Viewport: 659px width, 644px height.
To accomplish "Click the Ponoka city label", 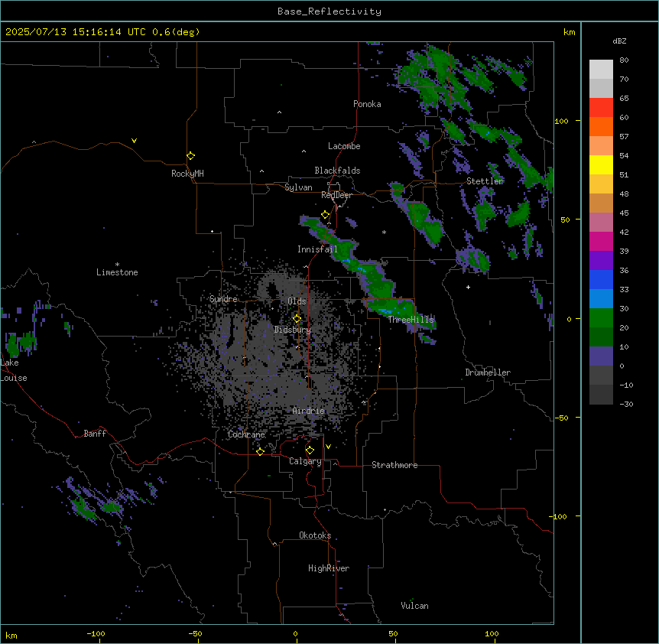I will [367, 104].
